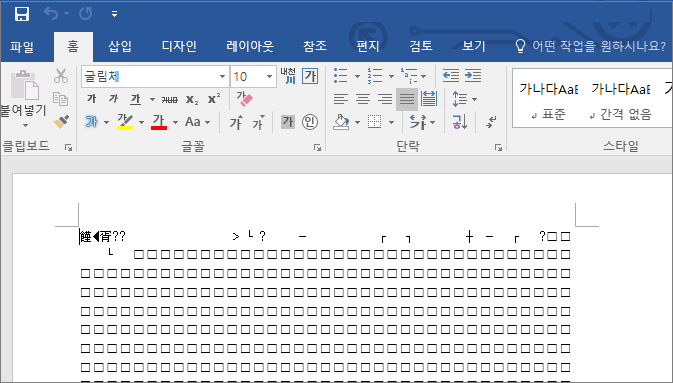Toggle Bold formatting button
This screenshot has width=673, height=383.
click(x=91, y=99)
